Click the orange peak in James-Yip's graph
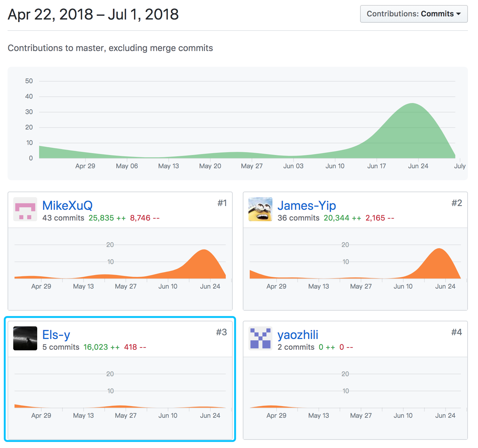 point(439,250)
